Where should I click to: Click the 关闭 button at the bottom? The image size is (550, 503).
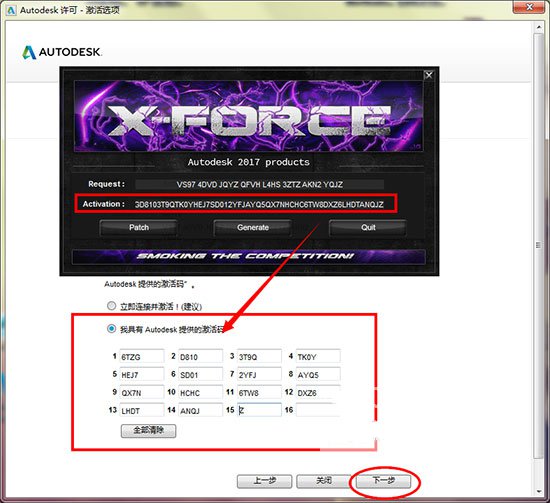click(323, 481)
